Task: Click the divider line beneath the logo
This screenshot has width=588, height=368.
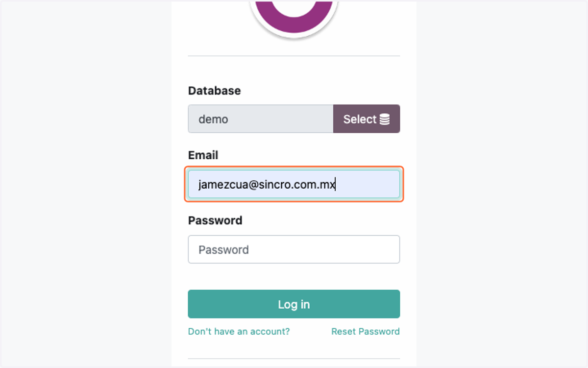Action: [294, 56]
